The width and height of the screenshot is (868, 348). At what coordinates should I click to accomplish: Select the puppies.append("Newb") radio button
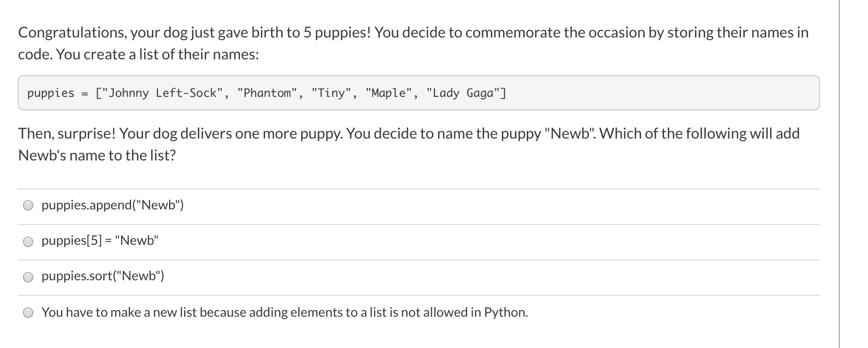(28, 205)
